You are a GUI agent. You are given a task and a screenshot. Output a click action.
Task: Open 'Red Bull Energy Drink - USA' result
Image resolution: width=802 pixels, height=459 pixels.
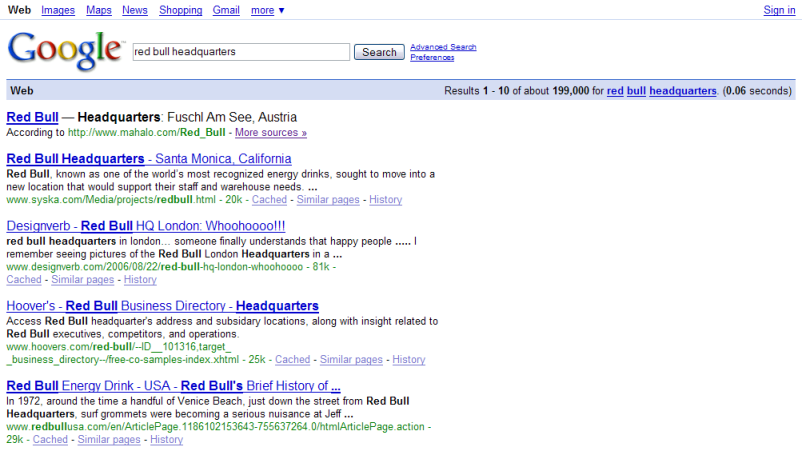[173, 385]
